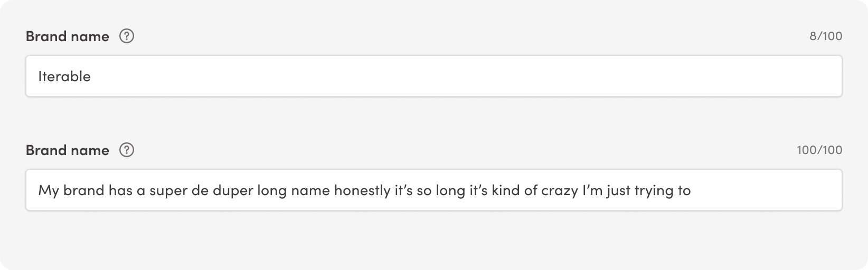Place cursor on the word Iterable
Image resolution: width=868 pixels, height=270 pixels.
(x=64, y=77)
